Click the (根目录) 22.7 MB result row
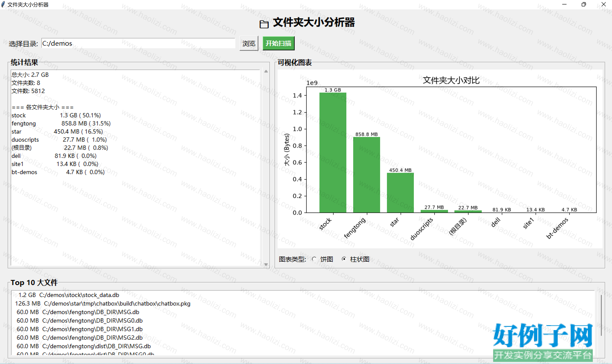The image size is (612, 364). (x=60, y=147)
